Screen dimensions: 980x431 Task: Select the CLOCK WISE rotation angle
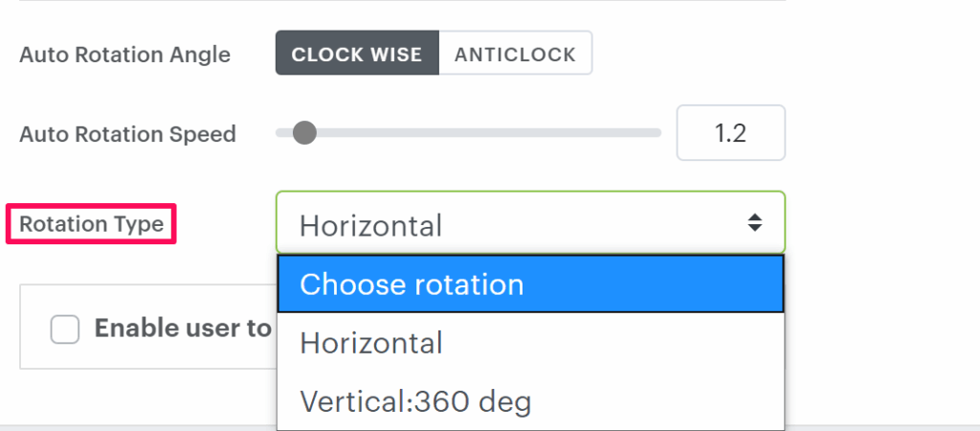[357, 54]
